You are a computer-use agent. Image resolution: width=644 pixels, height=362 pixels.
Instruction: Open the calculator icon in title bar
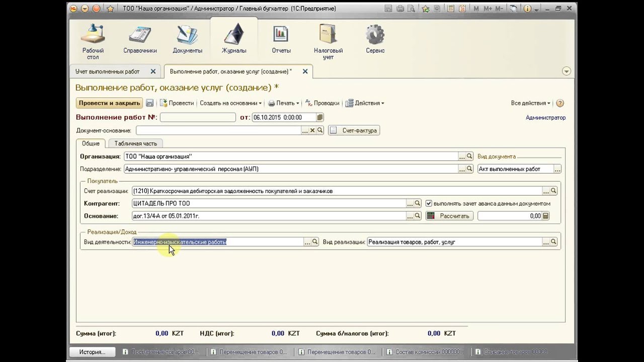pos(452,9)
